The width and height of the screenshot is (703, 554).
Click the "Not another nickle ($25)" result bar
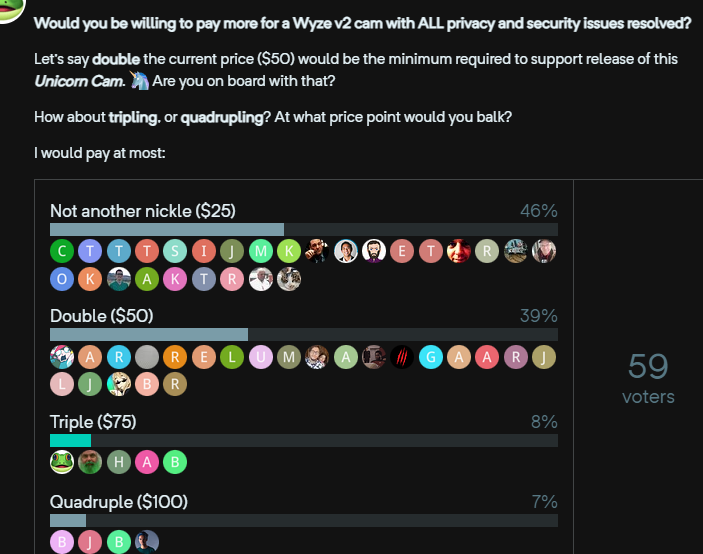pos(167,229)
